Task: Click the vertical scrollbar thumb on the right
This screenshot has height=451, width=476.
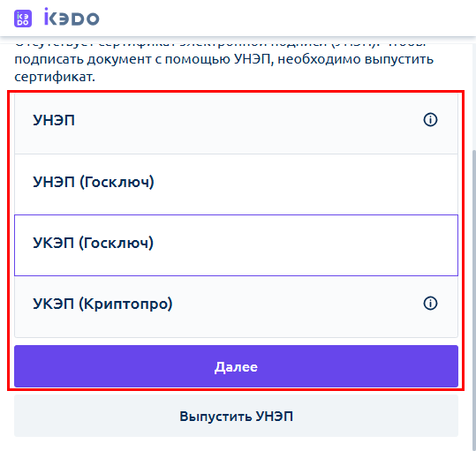Action: [x=474, y=300]
